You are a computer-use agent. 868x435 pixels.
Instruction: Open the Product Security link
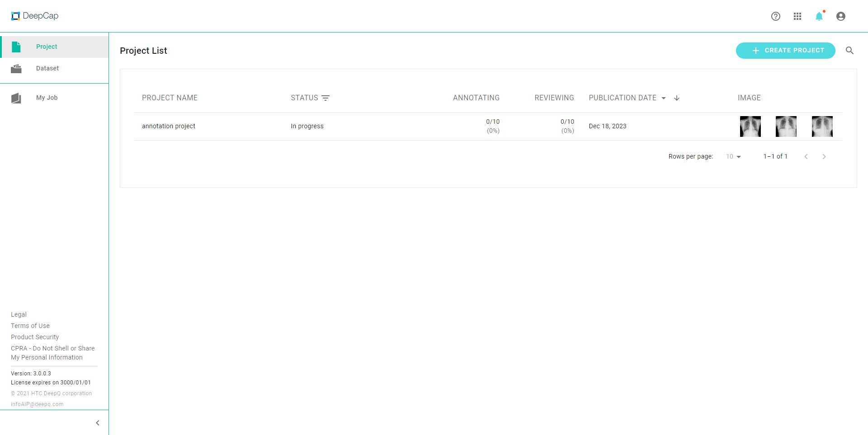pos(35,337)
